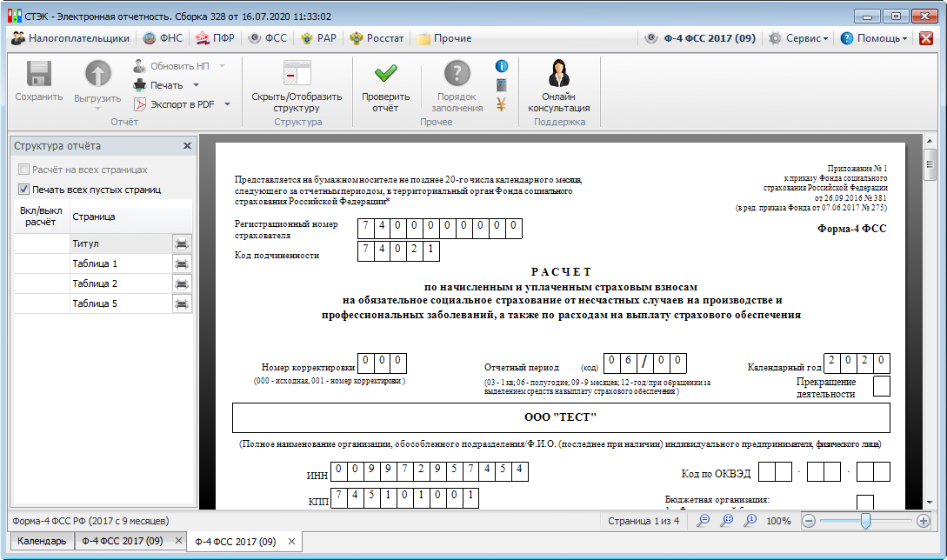This screenshot has height=560, width=947.
Task: Open the calculator icon in Прочее group
Action: (501, 85)
